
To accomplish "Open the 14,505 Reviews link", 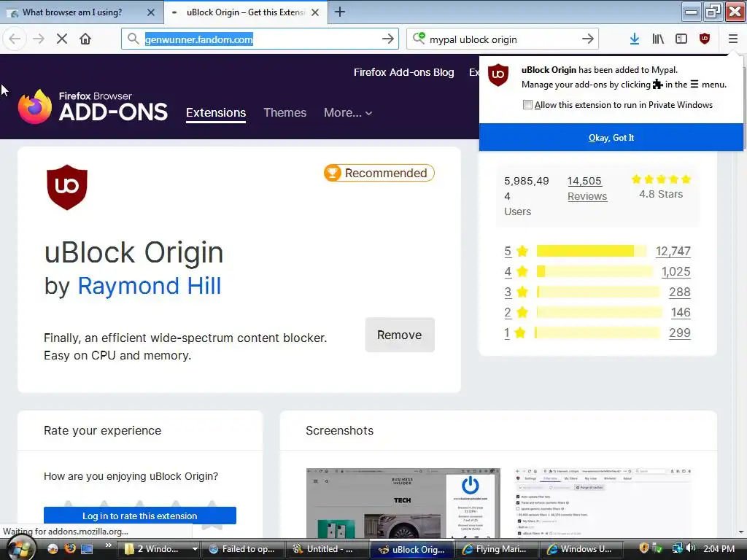I will point(587,189).
